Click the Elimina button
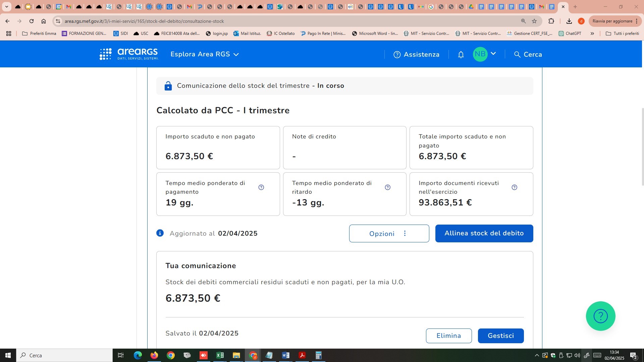The image size is (644, 362). 449,336
